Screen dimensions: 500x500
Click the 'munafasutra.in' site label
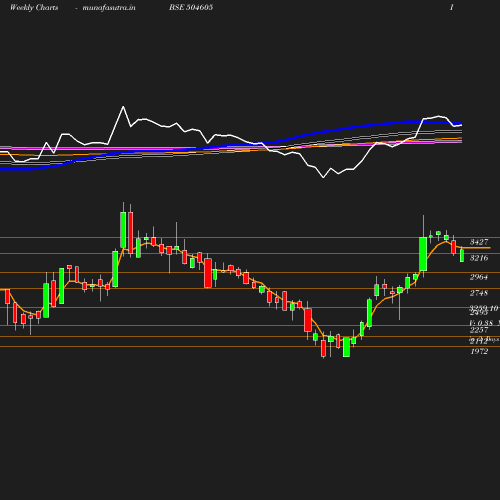pyautogui.click(x=109, y=8)
